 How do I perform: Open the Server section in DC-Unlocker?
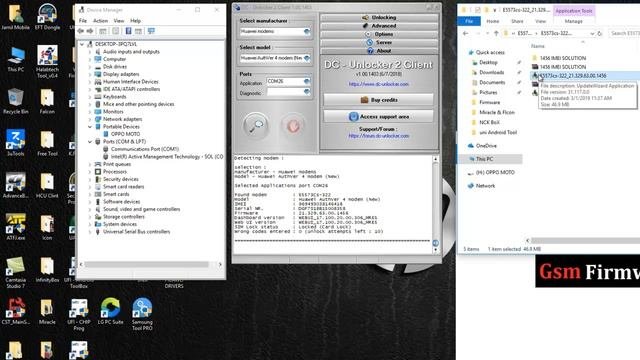379,42
